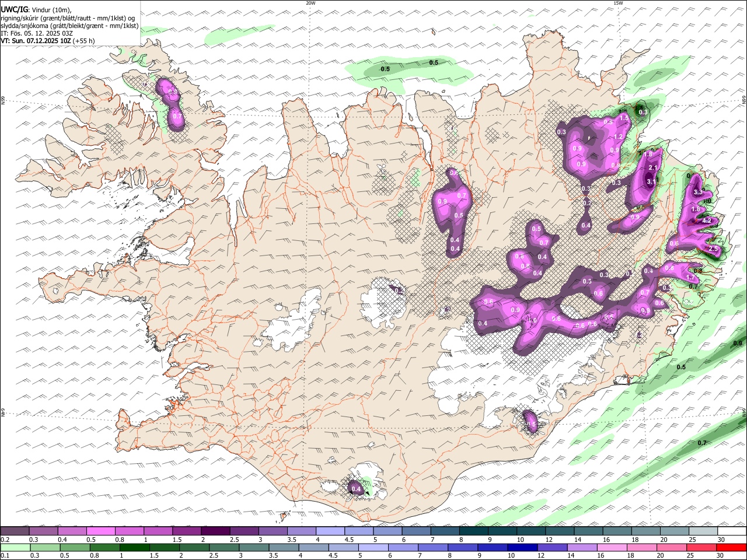Pick the slate blue snow-scale swatch after 6
The image size is (747, 560).
(416, 531)
